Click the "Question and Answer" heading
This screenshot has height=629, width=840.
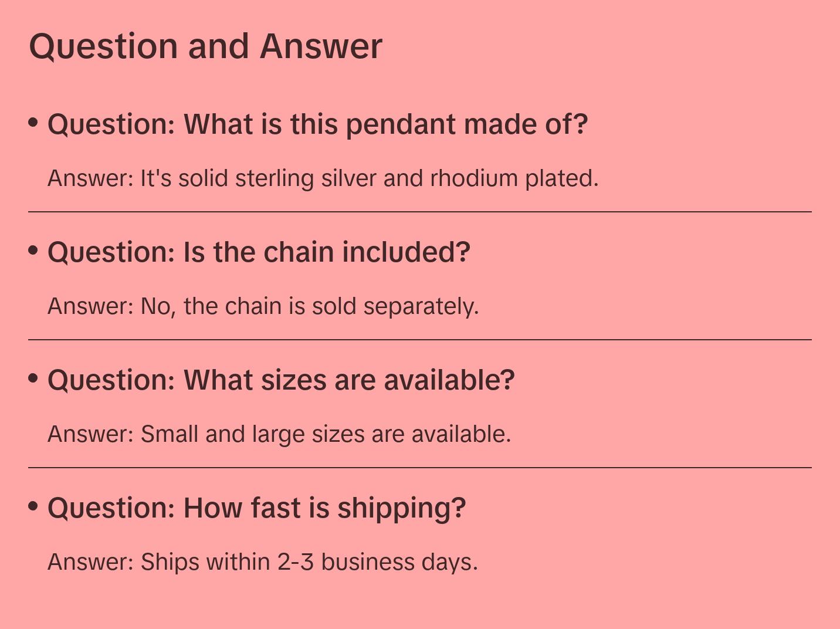click(x=205, y=46)
